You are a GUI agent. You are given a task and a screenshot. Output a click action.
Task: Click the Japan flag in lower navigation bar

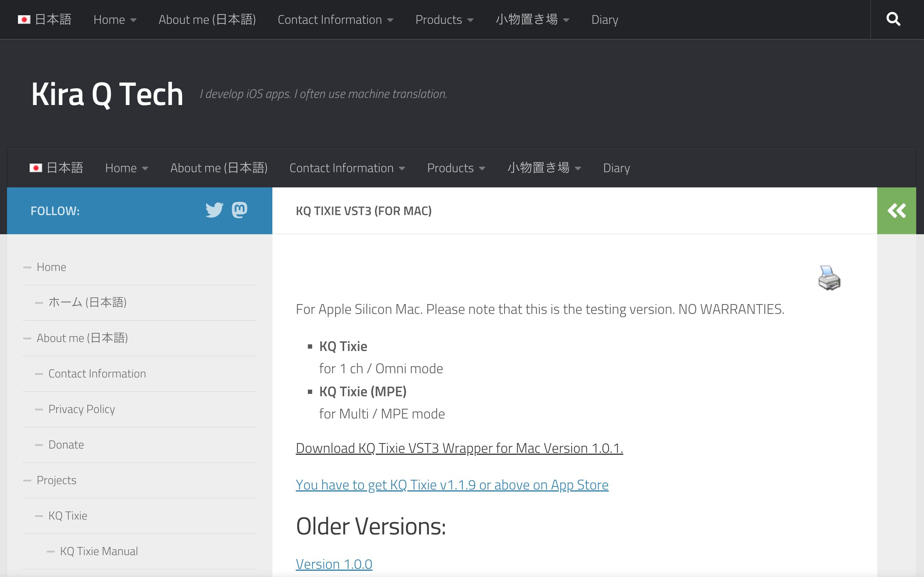pyautogui.click(x=36, y=168)
